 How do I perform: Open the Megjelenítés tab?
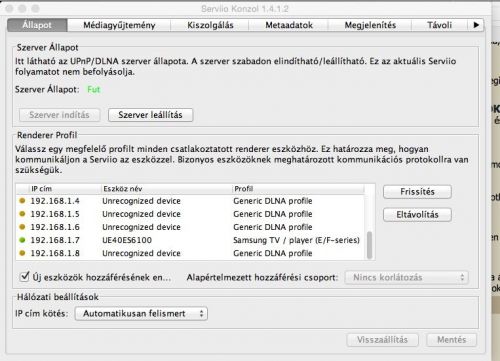coord(370,25)
